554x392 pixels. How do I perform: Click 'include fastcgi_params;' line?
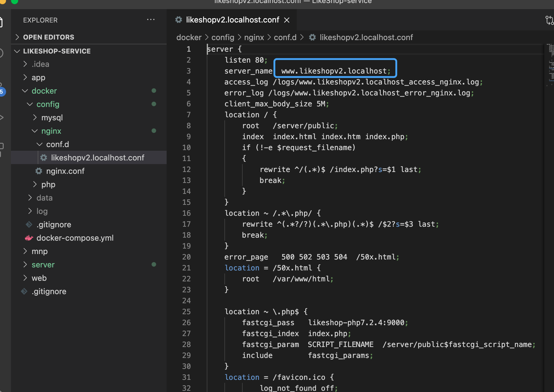point(307,356)
